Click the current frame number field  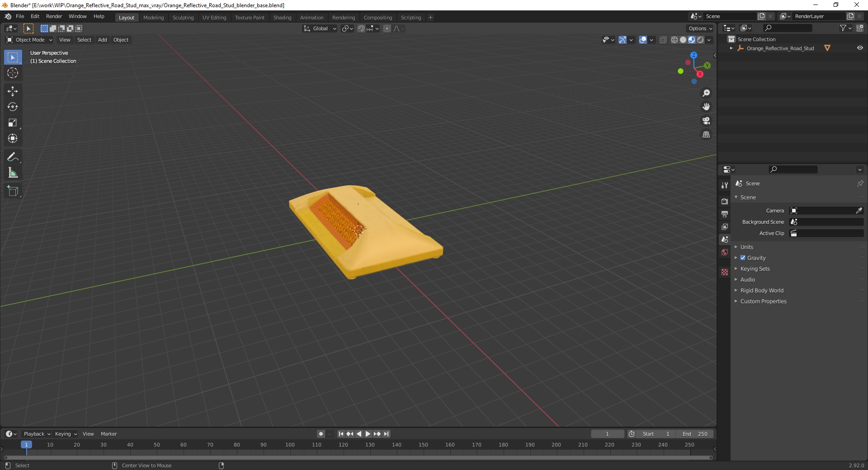(x=607, y=434)
